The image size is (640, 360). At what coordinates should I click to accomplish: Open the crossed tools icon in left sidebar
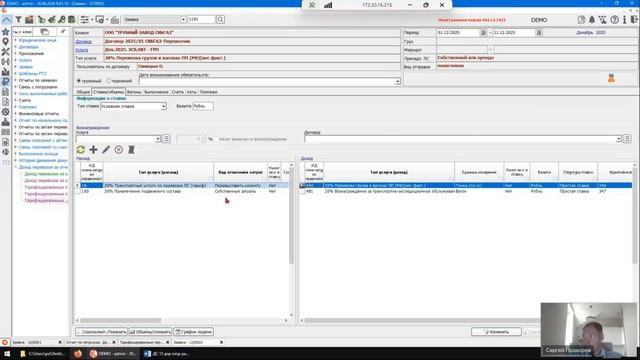click(5, 51)
